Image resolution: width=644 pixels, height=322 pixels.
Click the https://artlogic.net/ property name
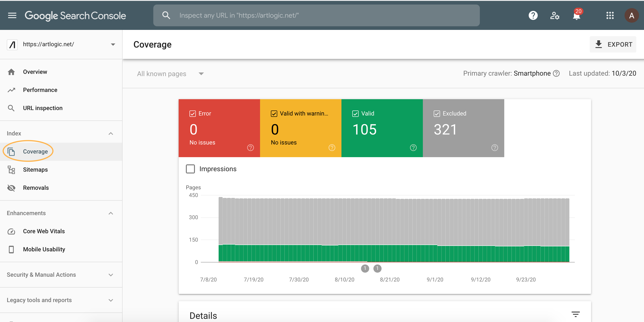[x=48, y=44]
